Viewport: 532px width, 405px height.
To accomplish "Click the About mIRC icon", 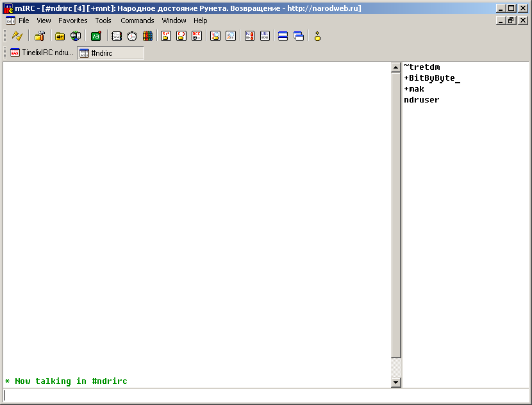I will 317,37.
